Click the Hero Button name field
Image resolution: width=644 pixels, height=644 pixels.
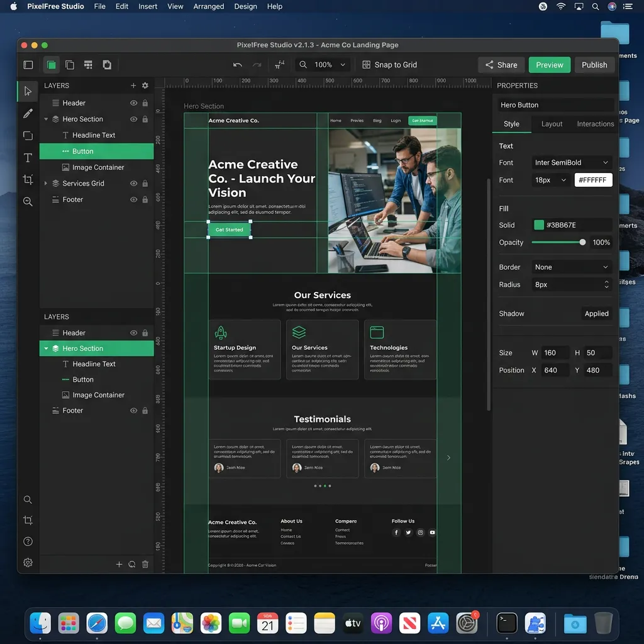[556, 105]
